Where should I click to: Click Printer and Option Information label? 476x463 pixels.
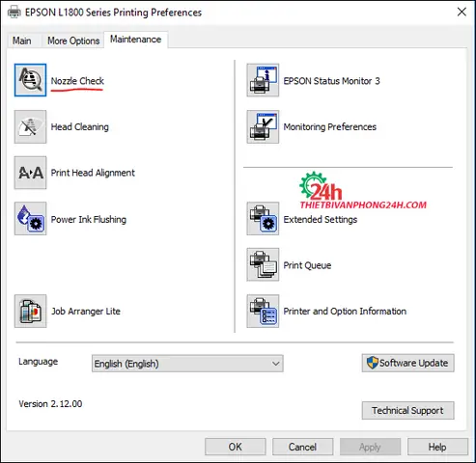coord(345,312)
